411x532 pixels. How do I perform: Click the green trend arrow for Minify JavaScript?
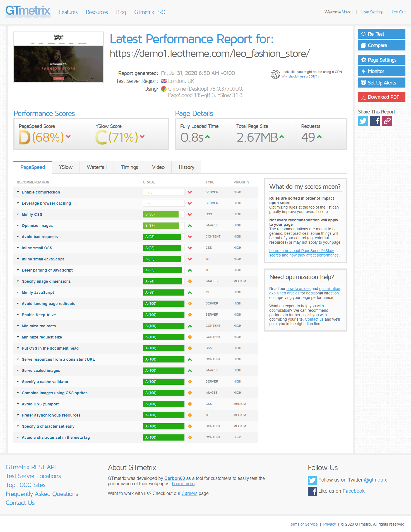pos(190,292)
